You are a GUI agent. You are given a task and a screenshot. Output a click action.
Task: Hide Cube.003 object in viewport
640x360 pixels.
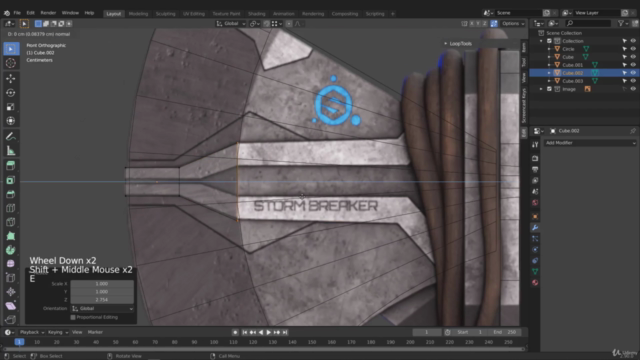click(633, 81)
